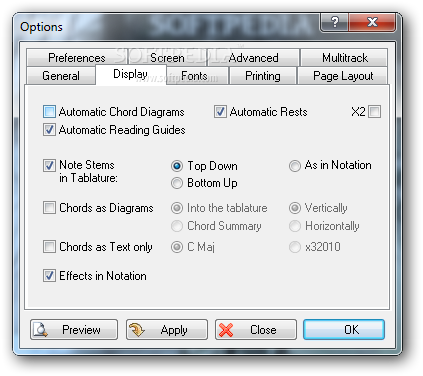Image resolution: width=423 pixels, height=376 pixels.
Task: Enable Chords as Diagrams option
Action: coord(49,208)
